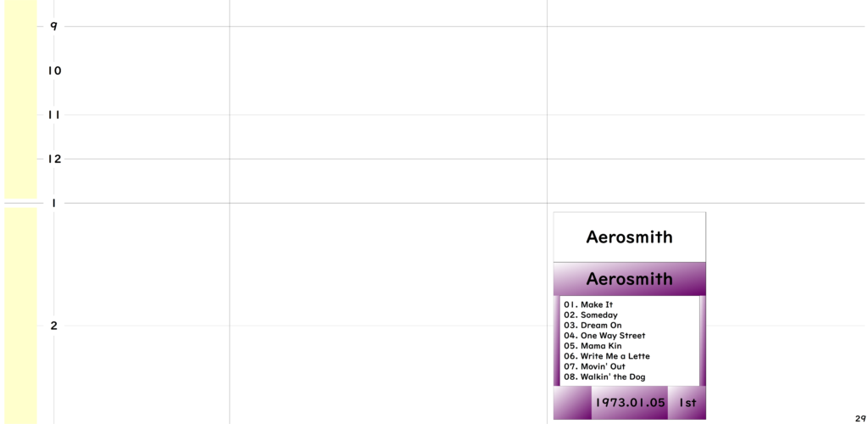
Task: Click the upper yellow bar beside 9–12
Action: coord(20,98)
